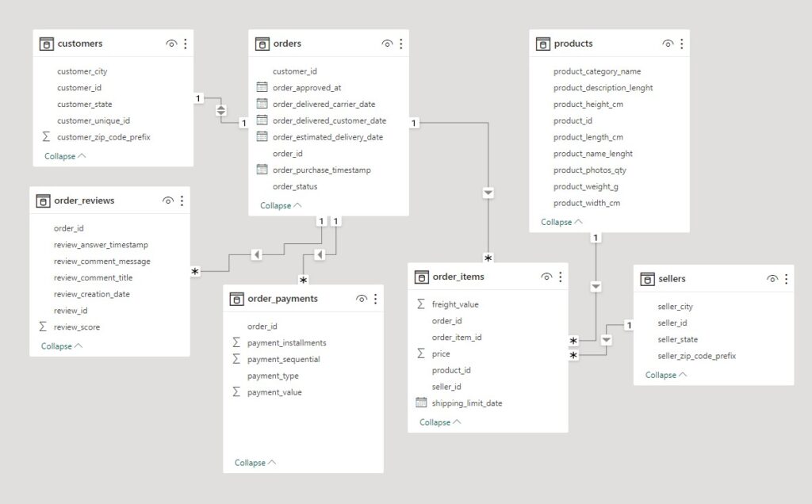The height and width of the screenshot is (504, 812).
Task: Open the more options menu on orders table
Action: [400, 44]
